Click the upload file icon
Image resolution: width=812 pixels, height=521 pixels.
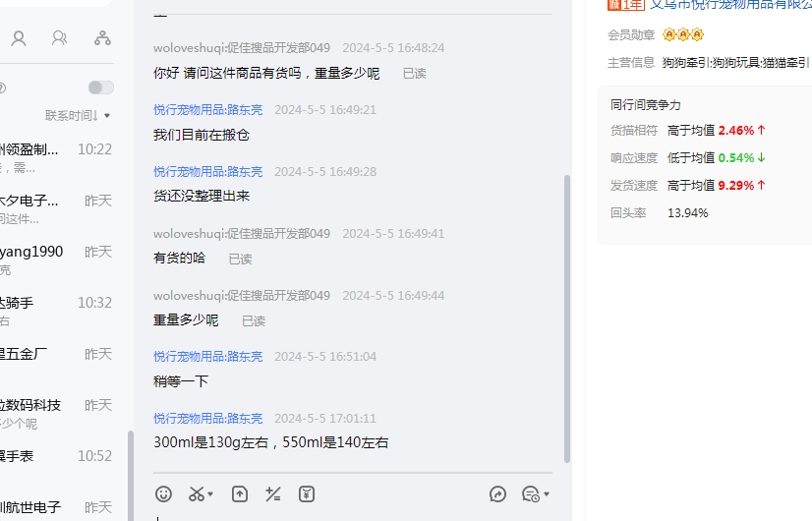coord(239,494)
